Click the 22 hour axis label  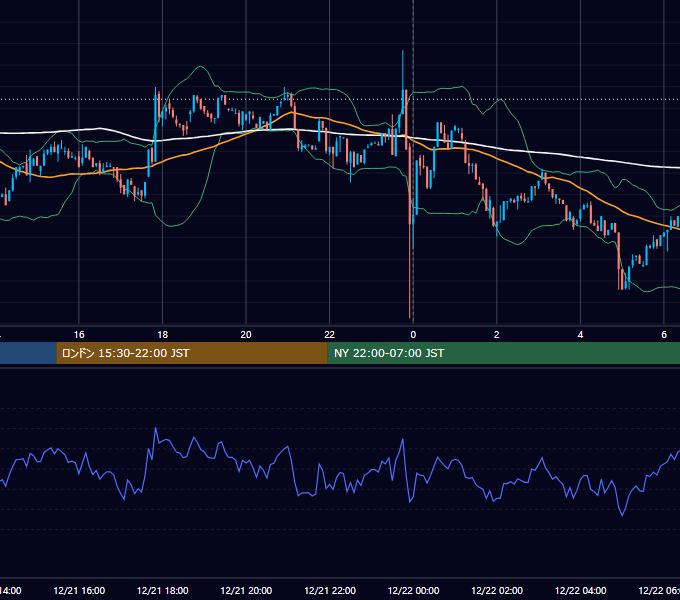[x=330, y=335]
